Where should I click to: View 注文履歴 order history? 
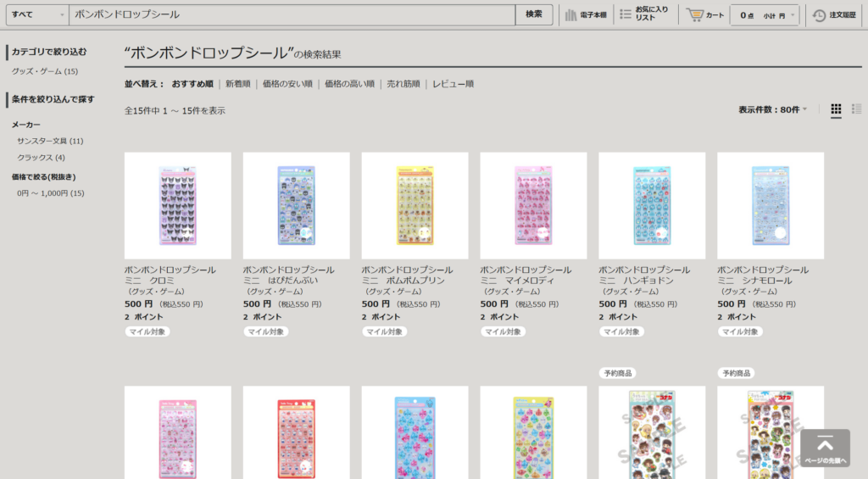tap(835, 15)
